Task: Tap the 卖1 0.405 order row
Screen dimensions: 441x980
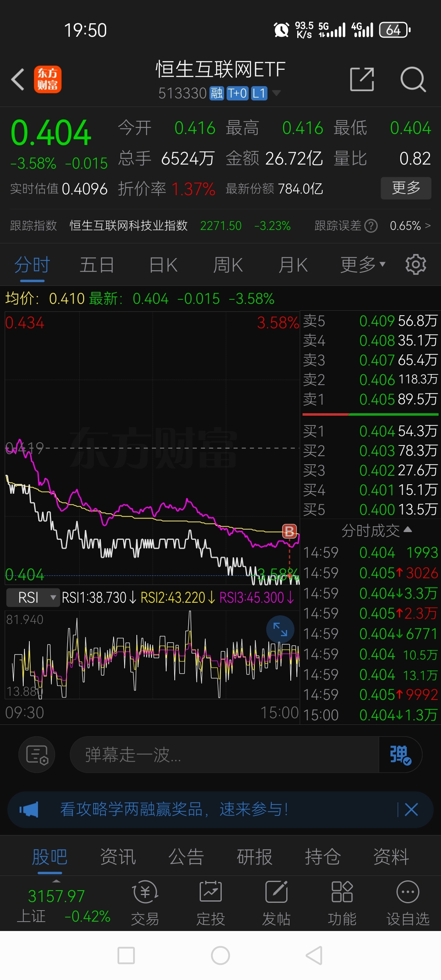Action: click(x=370, y=399)
